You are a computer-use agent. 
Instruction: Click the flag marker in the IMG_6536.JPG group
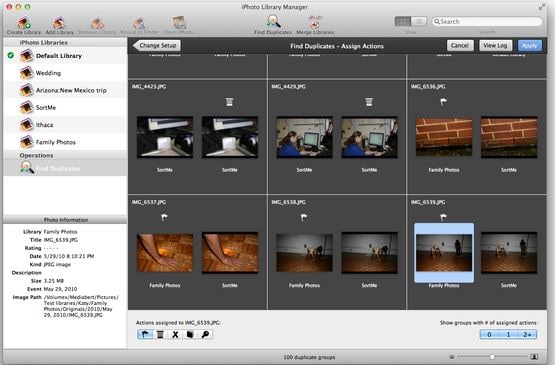[443, 102]
